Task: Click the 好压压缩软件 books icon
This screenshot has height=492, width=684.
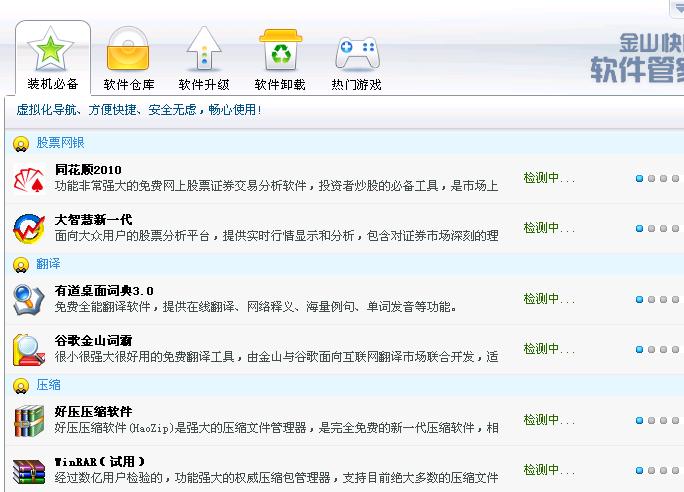Action: tap(28, 420)
